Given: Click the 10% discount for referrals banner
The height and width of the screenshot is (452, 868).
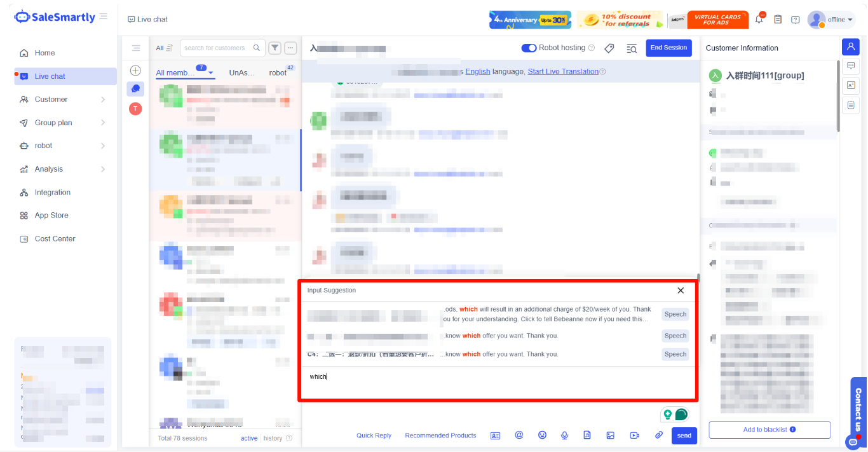Looking at the screenshot, I should click(620, 20).
